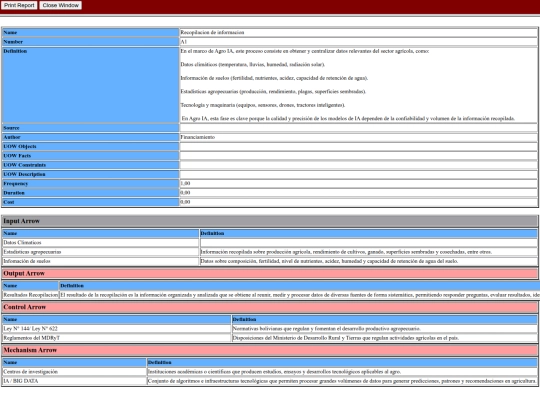Select the 'Datos Climaticos' input arrow row
The height and width of the screenshot is (405, 540).
270,242
